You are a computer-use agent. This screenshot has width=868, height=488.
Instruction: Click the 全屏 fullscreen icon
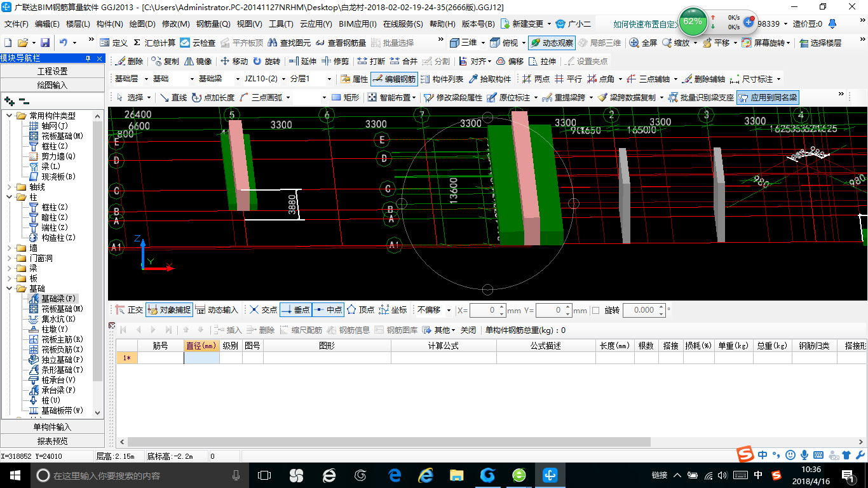[634, 43]
